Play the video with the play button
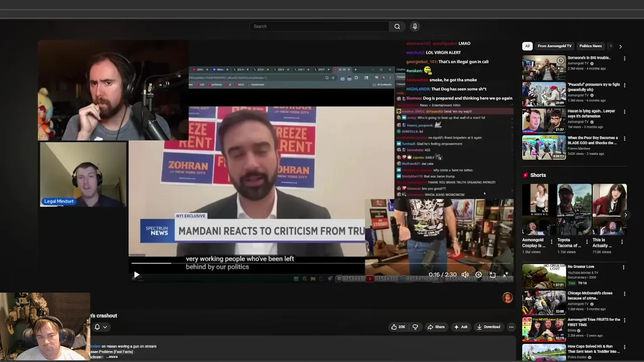Screen dimensions: 644x362 (136, 275)
